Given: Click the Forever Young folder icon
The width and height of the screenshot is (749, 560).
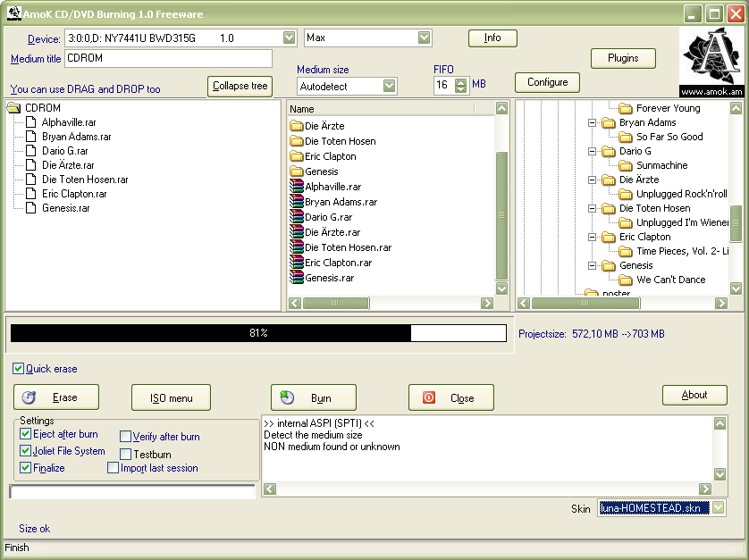Looking at the screenshot, I should [626, 108].
